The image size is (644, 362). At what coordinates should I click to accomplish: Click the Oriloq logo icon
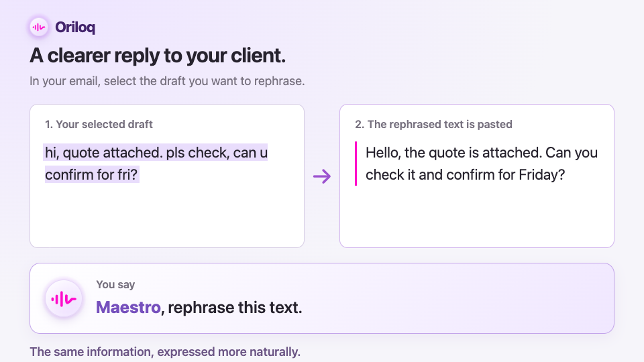(39, 27)
